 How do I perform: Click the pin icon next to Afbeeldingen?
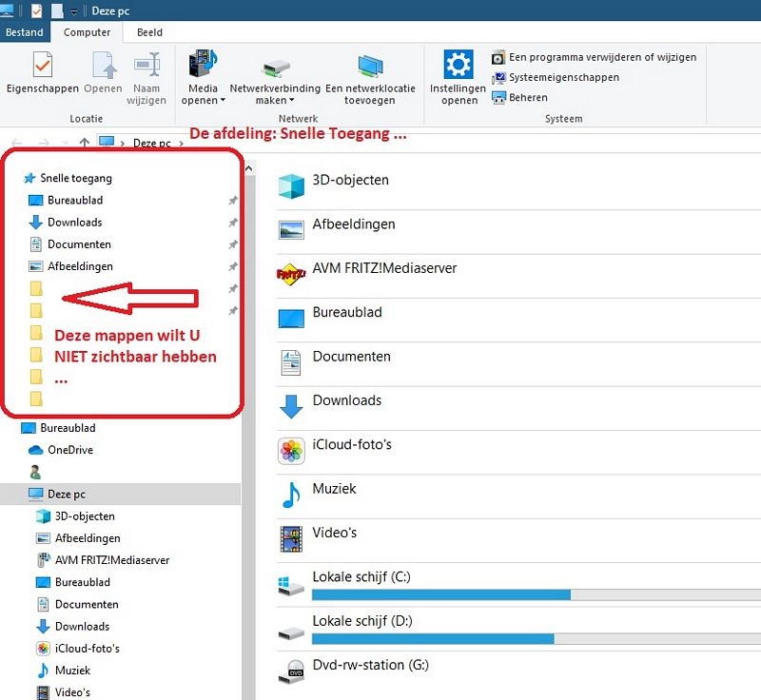pos(233,266)
